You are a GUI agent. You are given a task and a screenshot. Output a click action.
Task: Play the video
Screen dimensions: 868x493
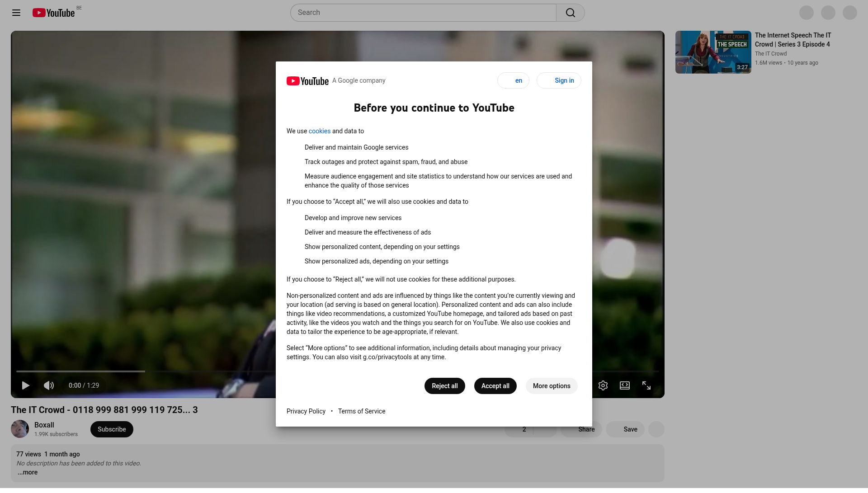click(x=26, y=385)
